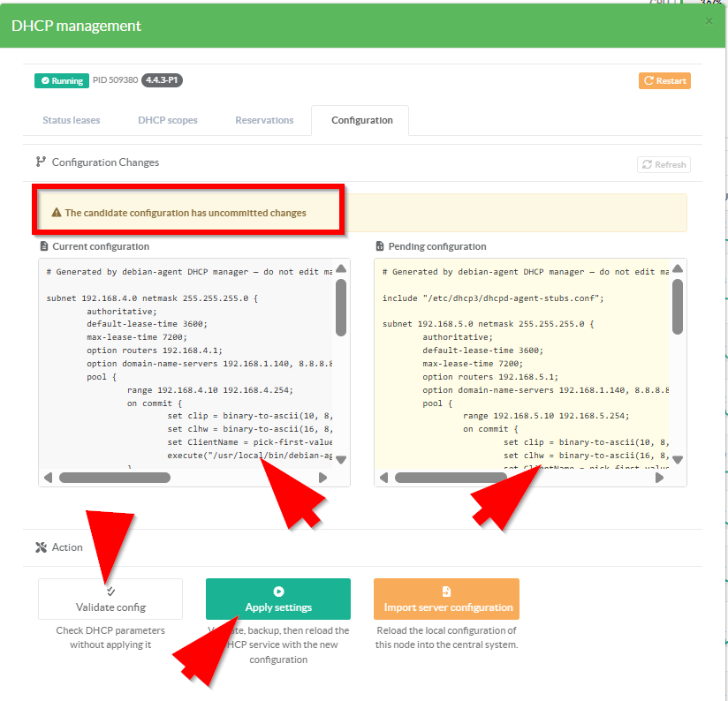This screenshot has width=728, height=701.
Task: Click the Pending configuration file icon
Action: click(x=380, y=246)
